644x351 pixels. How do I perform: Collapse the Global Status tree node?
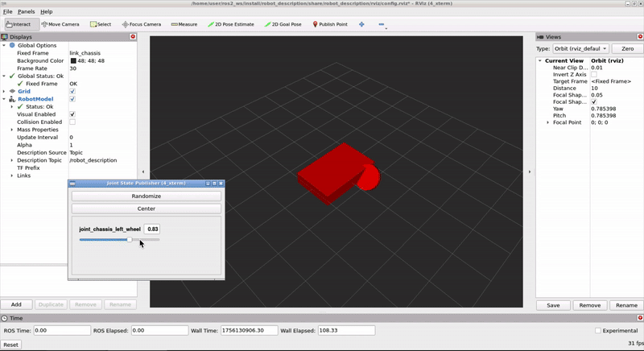pos(4,76)
